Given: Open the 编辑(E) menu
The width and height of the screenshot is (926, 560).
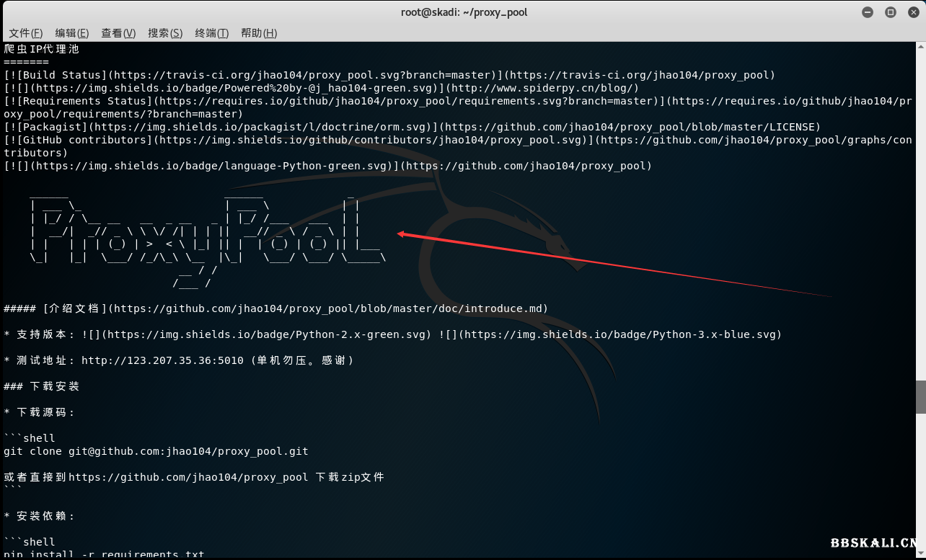Looking at the screenshot, I should [x=71, y=33].
